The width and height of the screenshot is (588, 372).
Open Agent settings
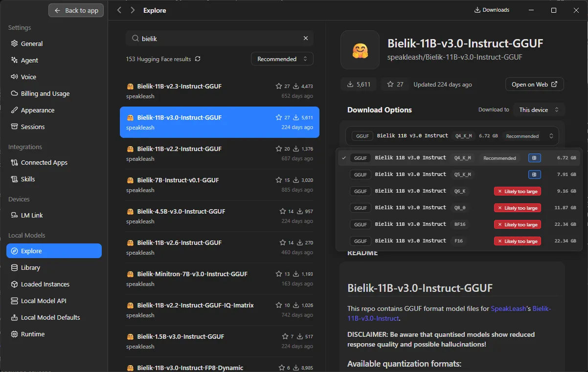tap(54, 60)
